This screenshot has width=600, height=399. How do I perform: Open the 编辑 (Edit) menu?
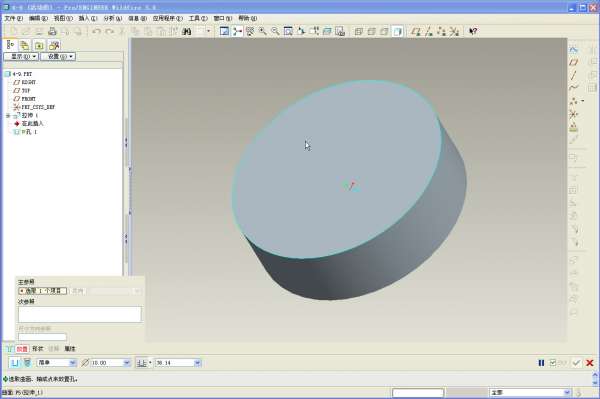(38, 18)
